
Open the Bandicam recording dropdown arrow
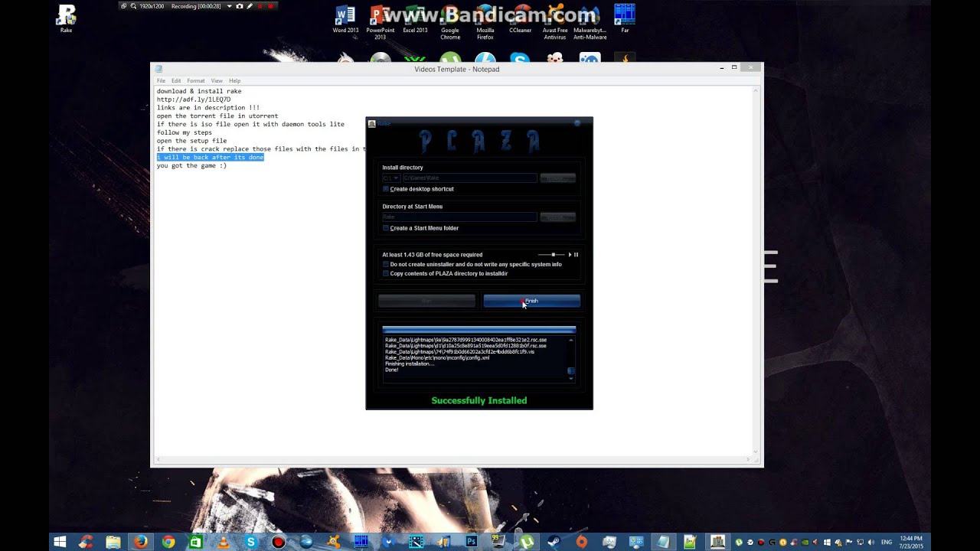pyautogui.click(x=229, y=6)
